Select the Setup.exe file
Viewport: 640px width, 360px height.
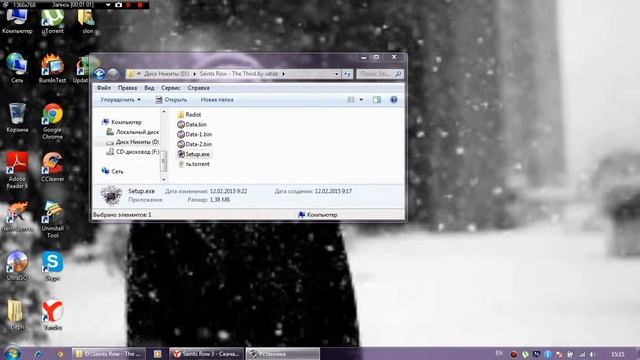pyautogui.click(x=193, y=154)
